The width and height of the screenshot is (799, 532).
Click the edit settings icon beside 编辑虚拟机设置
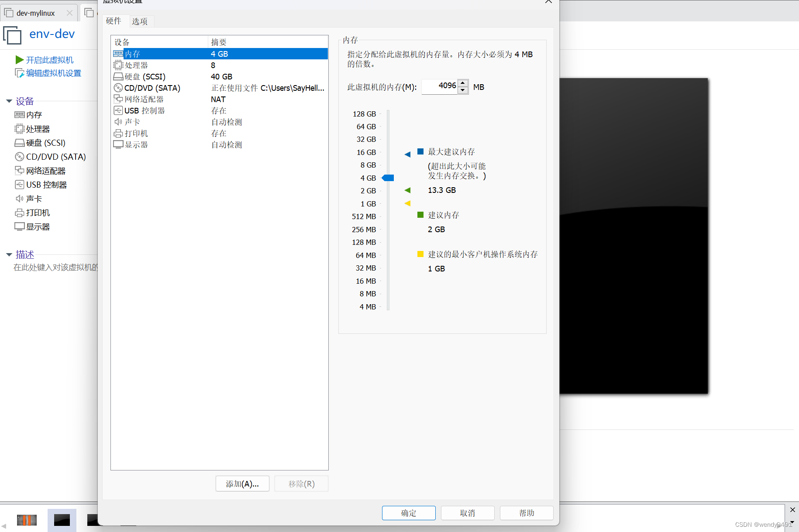coord(20,73)
